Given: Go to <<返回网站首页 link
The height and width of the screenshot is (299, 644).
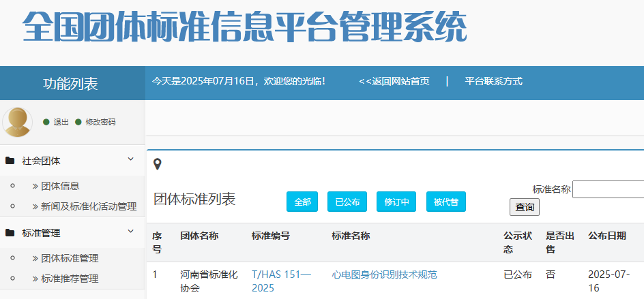Looking at the screenshot, I should (x=394, y=81).
